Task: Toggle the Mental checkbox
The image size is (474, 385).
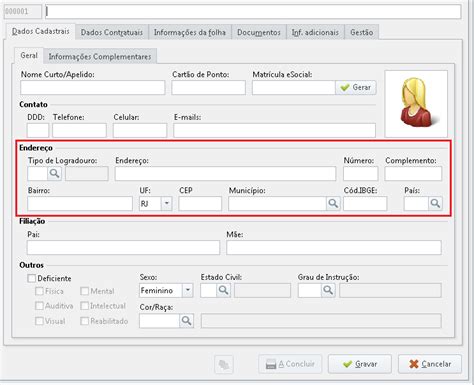Action: pyautogui.click(x=85, y=291)
